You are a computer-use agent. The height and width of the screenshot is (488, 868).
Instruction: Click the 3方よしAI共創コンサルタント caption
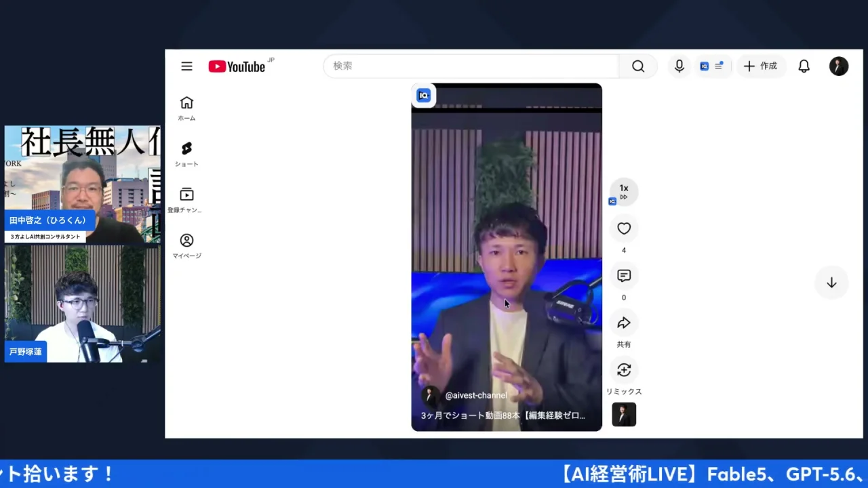tap(45, 237)
